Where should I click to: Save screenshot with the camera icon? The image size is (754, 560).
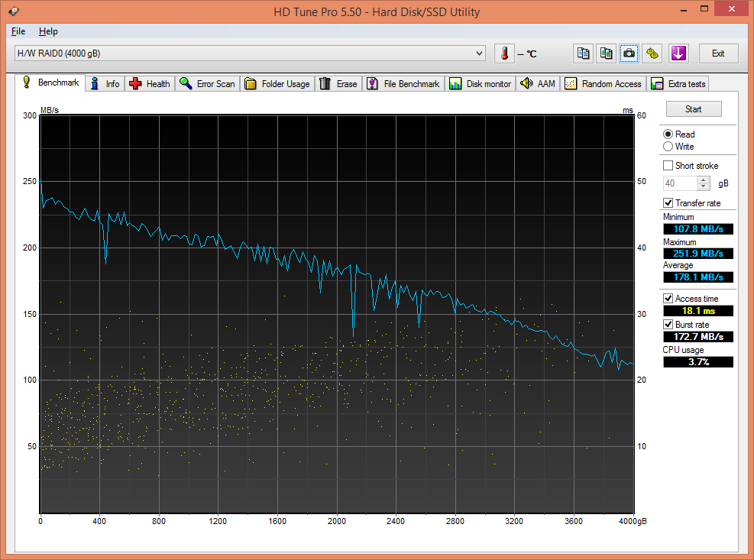(629, 53)
